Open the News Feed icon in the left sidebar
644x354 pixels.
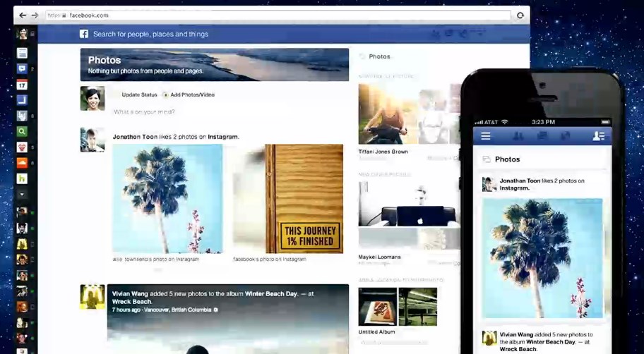click(x=22, y=53)
